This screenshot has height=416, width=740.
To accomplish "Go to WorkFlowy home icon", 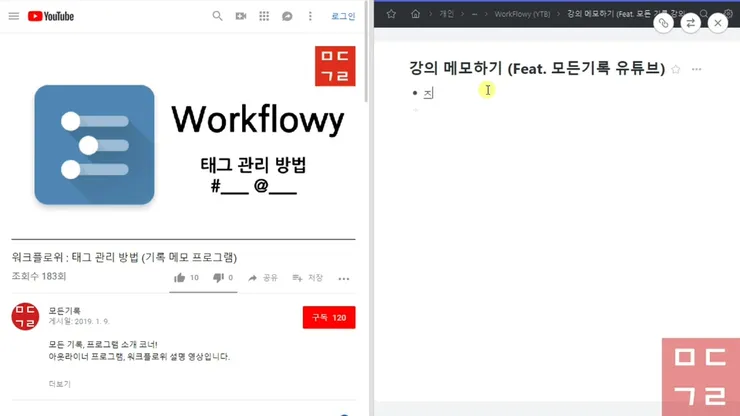I will 415,14.
